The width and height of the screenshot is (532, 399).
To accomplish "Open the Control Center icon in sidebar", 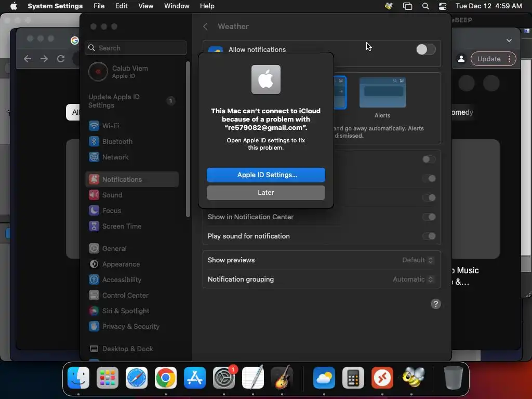I will coord(94,295).
